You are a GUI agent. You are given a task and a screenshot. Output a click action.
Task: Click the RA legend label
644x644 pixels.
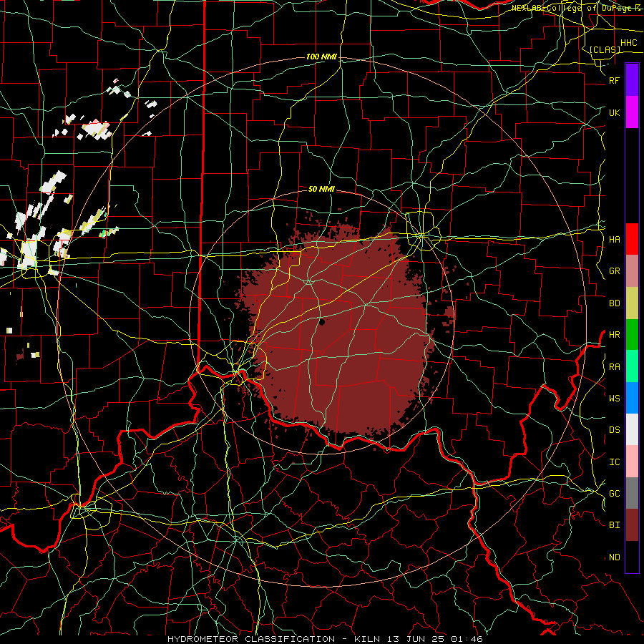click(614, 366)
